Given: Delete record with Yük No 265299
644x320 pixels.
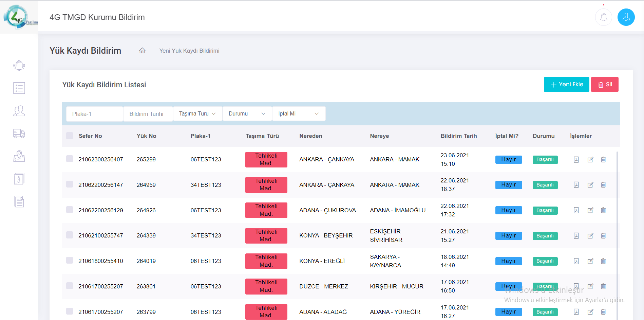Looking at the screenshot, I should 603,160.
